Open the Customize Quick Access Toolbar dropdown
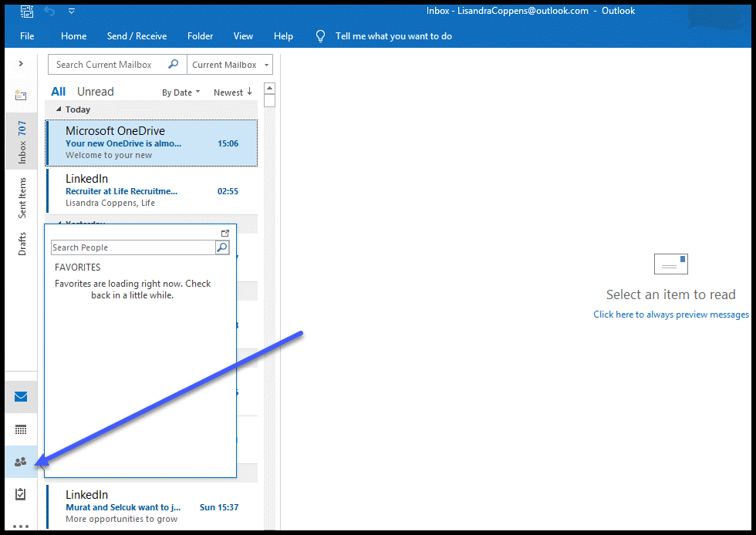756x535 pixels. click(x=71, y=11)
